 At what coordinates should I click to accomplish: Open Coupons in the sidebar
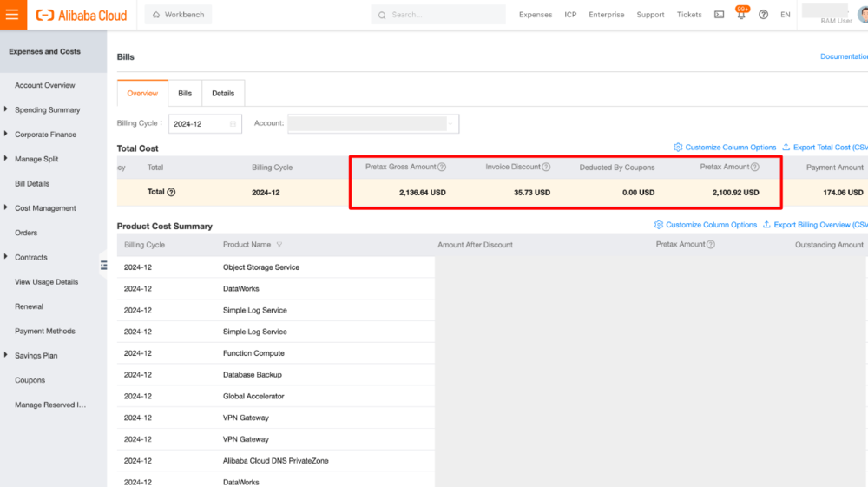pyautogui.click(x=30, y=380)
